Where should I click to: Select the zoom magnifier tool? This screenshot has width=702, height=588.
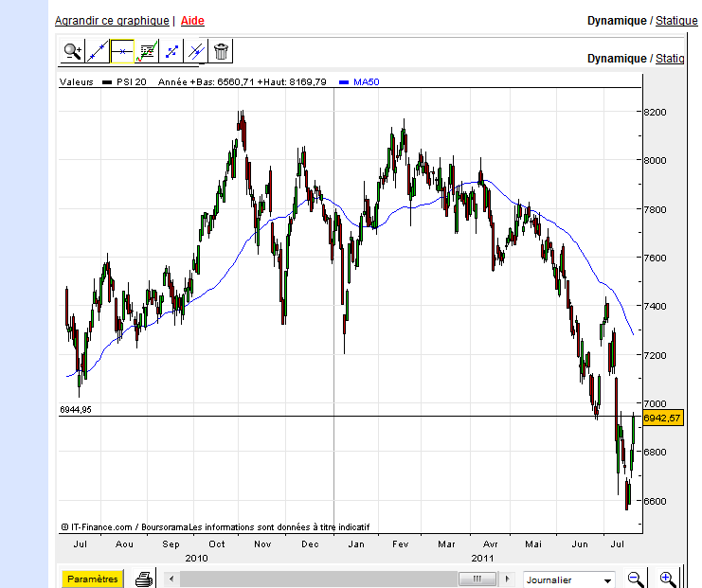coord(73,51)
